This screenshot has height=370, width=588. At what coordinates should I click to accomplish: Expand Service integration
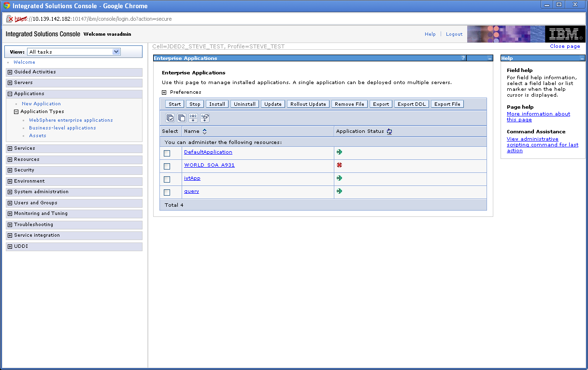point(10,236)
